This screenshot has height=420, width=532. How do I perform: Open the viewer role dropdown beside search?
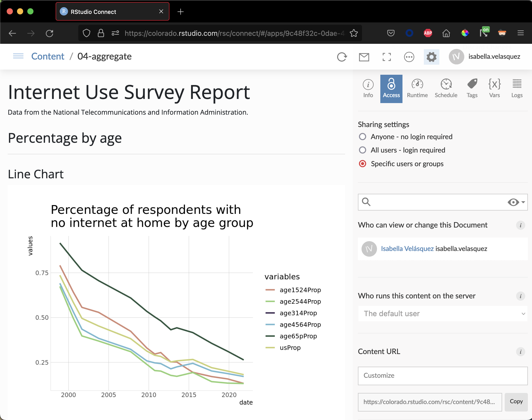coord(514,202)
